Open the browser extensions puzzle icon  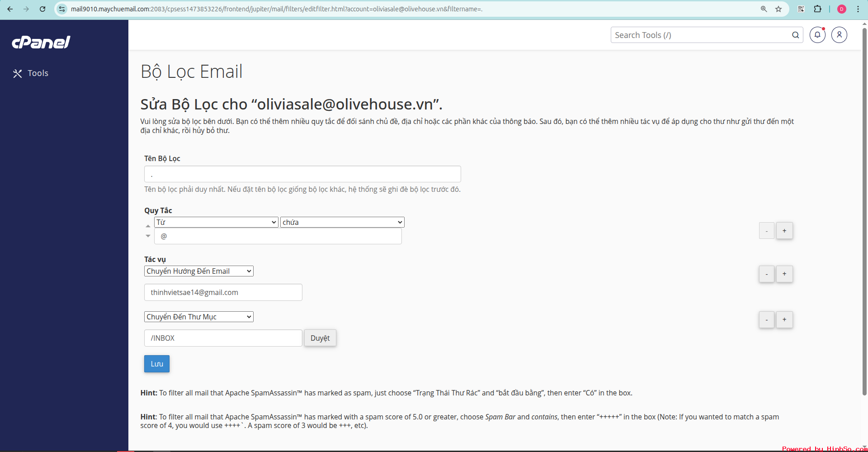coord(817,9)
